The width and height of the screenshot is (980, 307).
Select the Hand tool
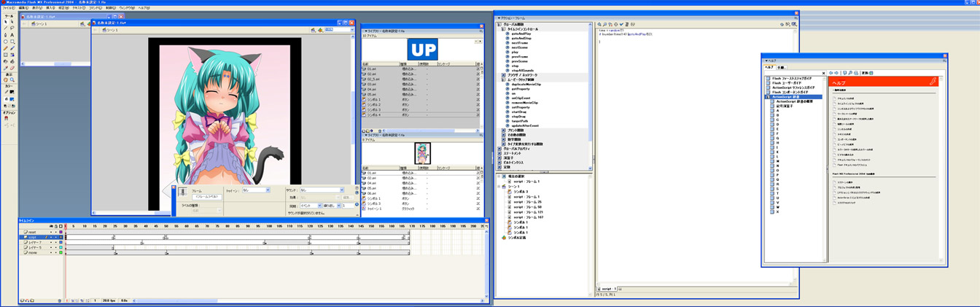[x=6, y=79]
